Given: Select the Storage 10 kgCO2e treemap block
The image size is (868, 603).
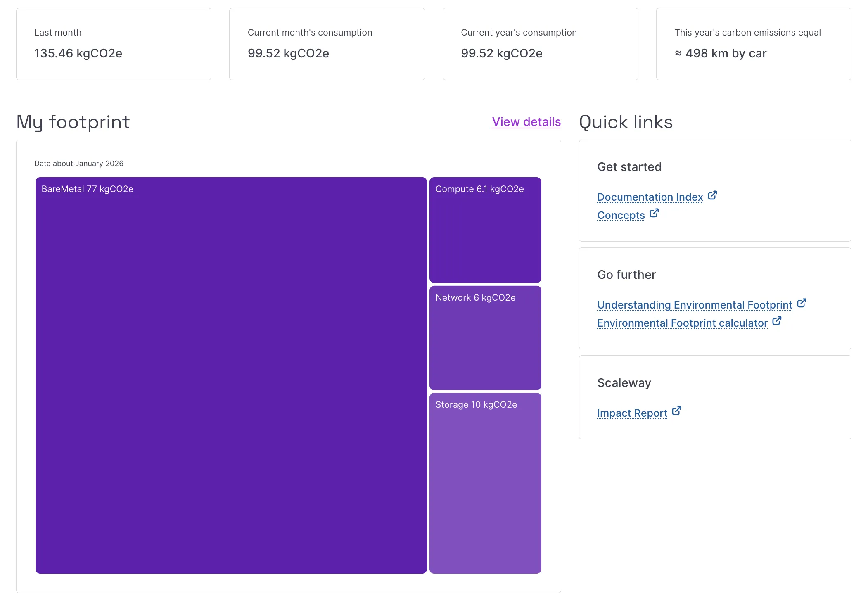Looking at the screenshot, I should click(485, 483).
